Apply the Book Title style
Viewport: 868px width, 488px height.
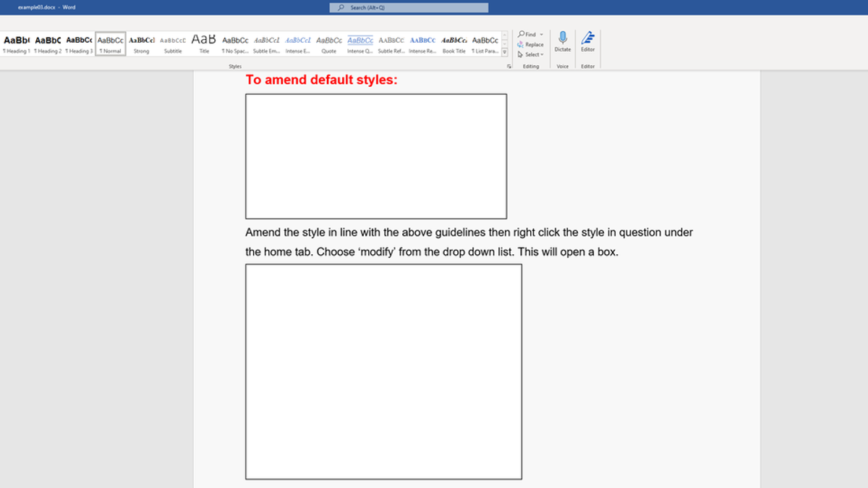(454, 44)
